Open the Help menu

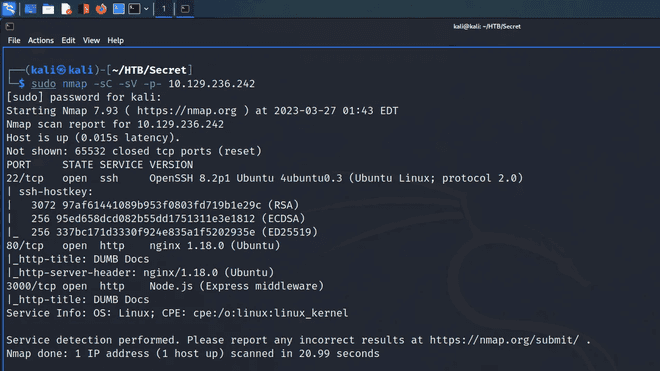point(115,40)
